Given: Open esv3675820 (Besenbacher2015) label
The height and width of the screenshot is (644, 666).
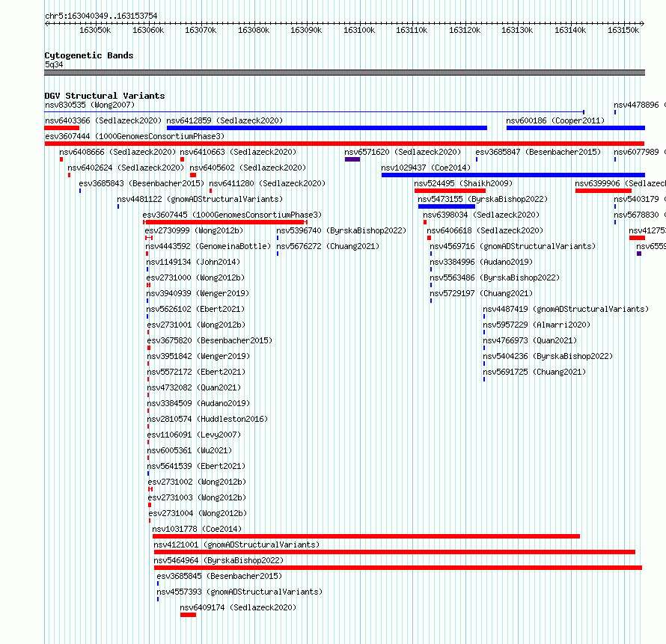Looking at the screenshot, I should [210, 340].
